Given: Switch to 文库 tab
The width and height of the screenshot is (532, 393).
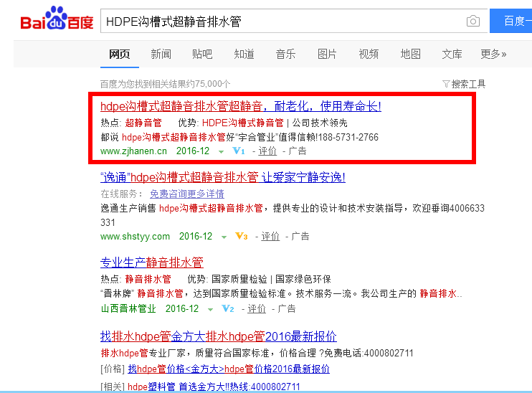Looking at the screenshot, I should point(452,54).
